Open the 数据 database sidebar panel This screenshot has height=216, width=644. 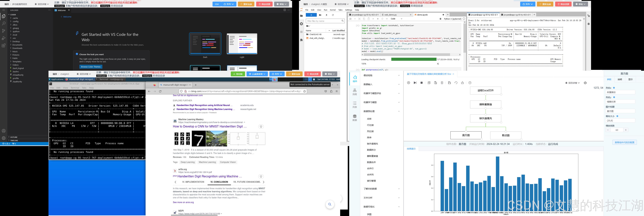354,117
